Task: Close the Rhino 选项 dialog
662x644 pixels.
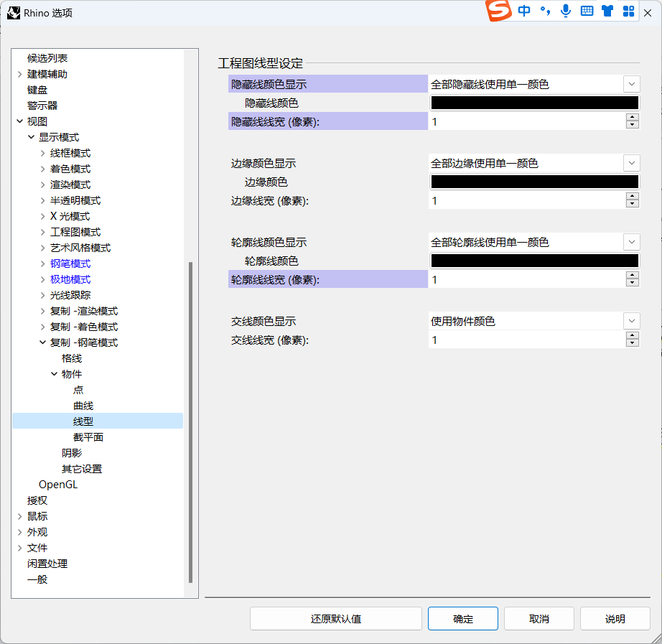Action: tap(648, 13)
